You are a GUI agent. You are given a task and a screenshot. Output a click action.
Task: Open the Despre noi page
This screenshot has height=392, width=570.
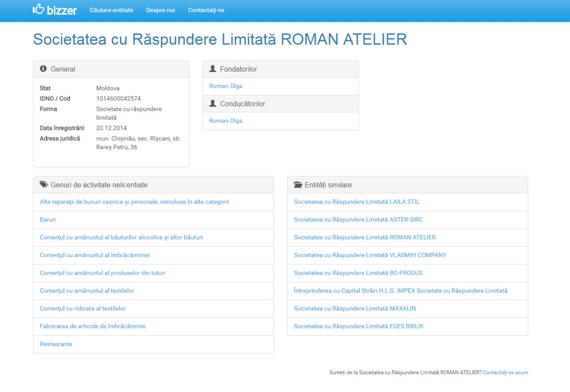pos(160,10)
